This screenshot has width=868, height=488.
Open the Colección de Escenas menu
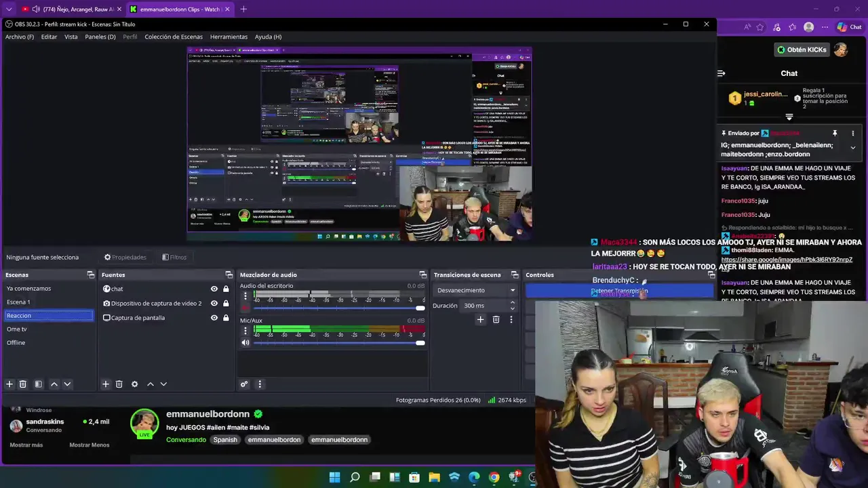(174, 37)
